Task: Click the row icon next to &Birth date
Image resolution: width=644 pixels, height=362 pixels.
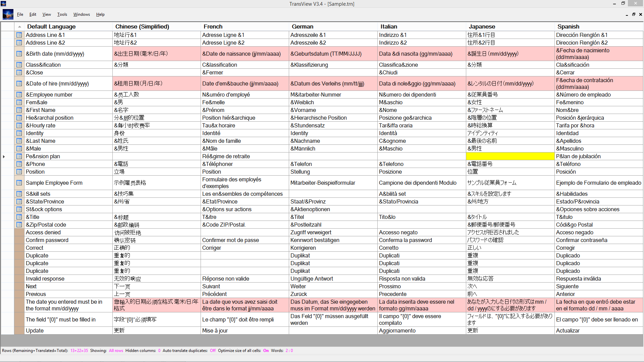Action: [19, 54]
